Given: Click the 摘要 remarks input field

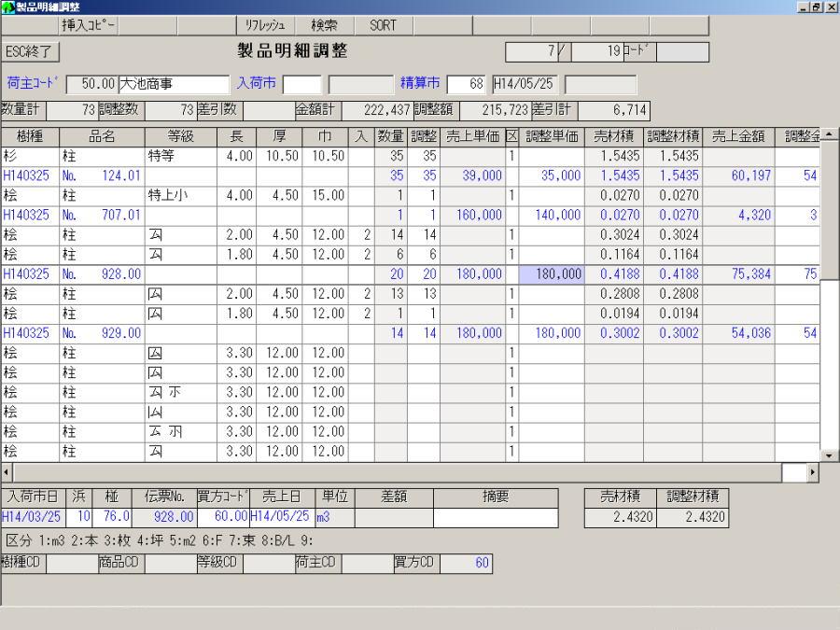Looking at the screenshot, I should (x=496, y=517).
